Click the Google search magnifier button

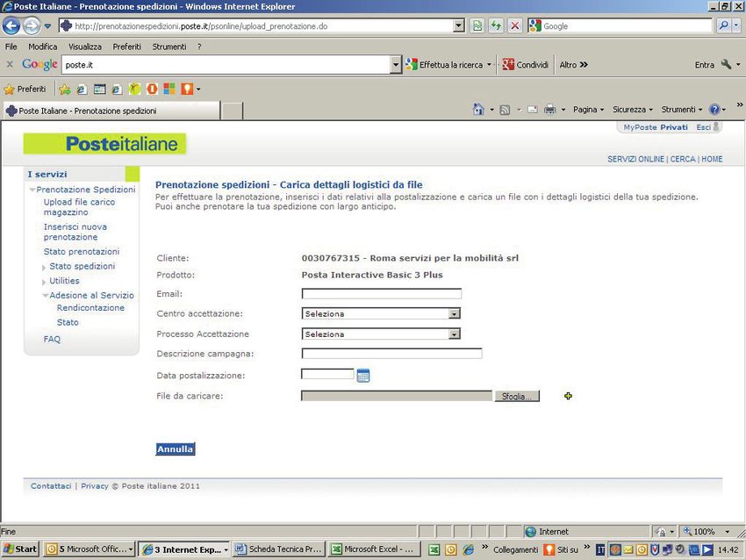(725, 26)
